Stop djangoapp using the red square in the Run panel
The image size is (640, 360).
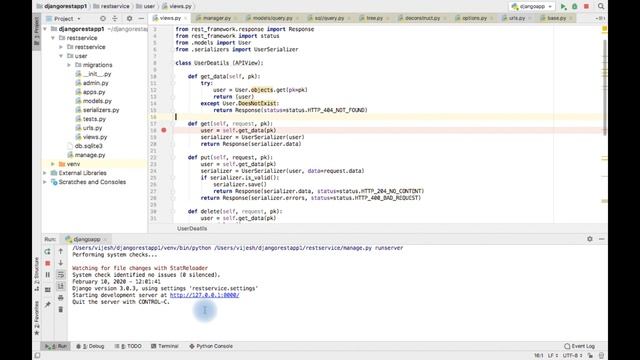point(47,263)
